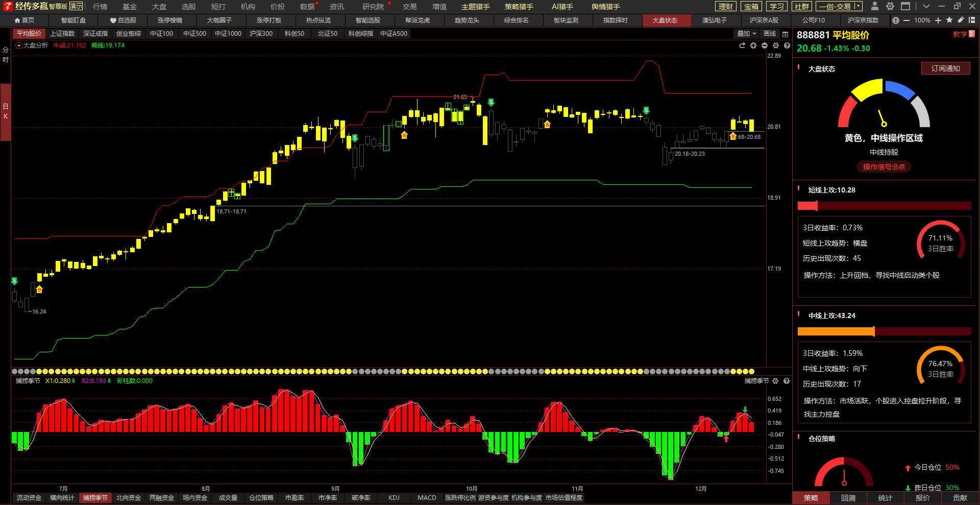The width and height of the screenshot is (980, 505).
Task: Toggle the 自选股 heart tab
Action: 123,20
